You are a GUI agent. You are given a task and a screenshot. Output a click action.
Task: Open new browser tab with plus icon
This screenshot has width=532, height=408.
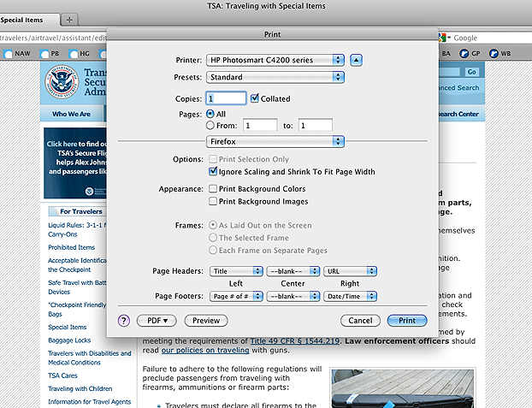click(x=69, y=20)
